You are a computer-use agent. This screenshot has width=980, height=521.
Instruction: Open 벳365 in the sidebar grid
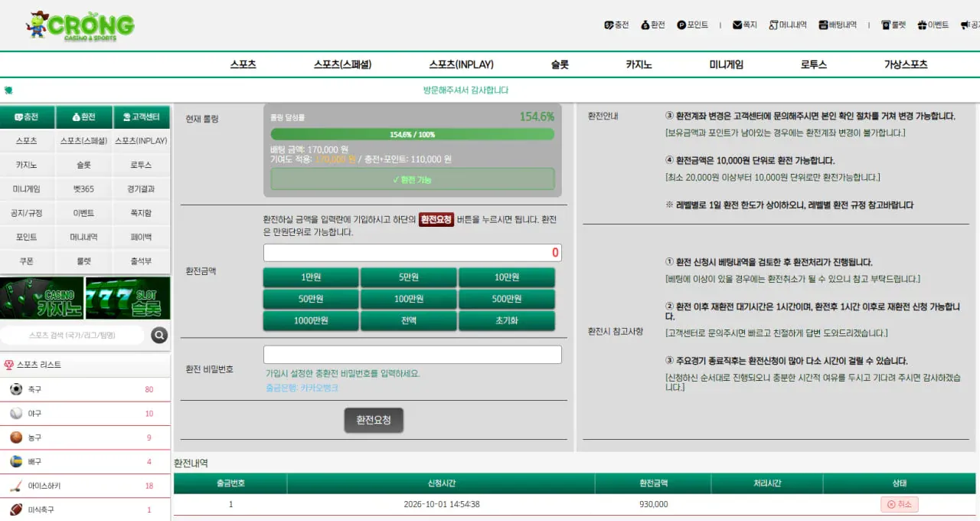click(83, 188)
